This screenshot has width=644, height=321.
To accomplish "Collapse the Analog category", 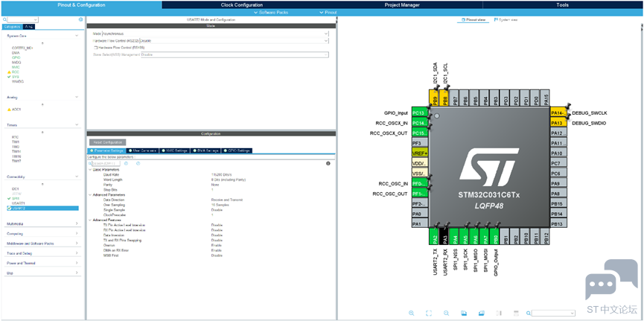I will pos(77,98).
